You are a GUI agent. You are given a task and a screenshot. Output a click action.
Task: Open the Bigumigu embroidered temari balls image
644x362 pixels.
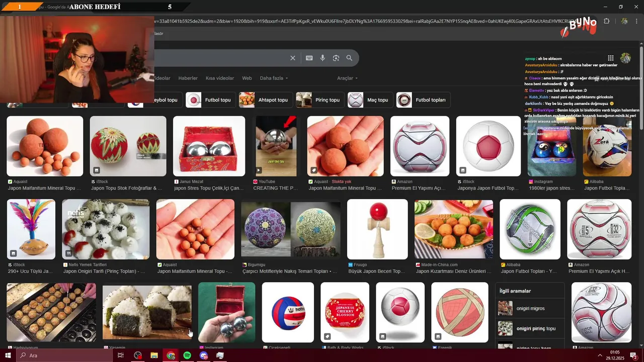(x=291, y=229)
